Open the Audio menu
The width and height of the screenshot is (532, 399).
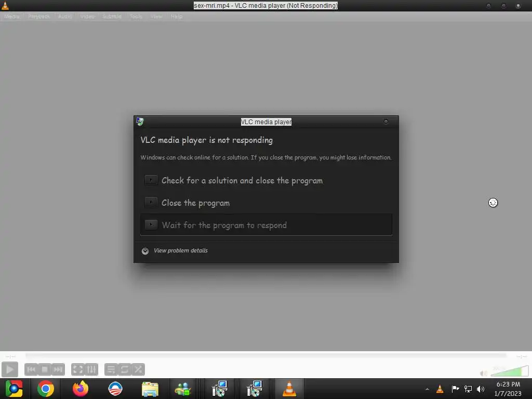(65, 16)
